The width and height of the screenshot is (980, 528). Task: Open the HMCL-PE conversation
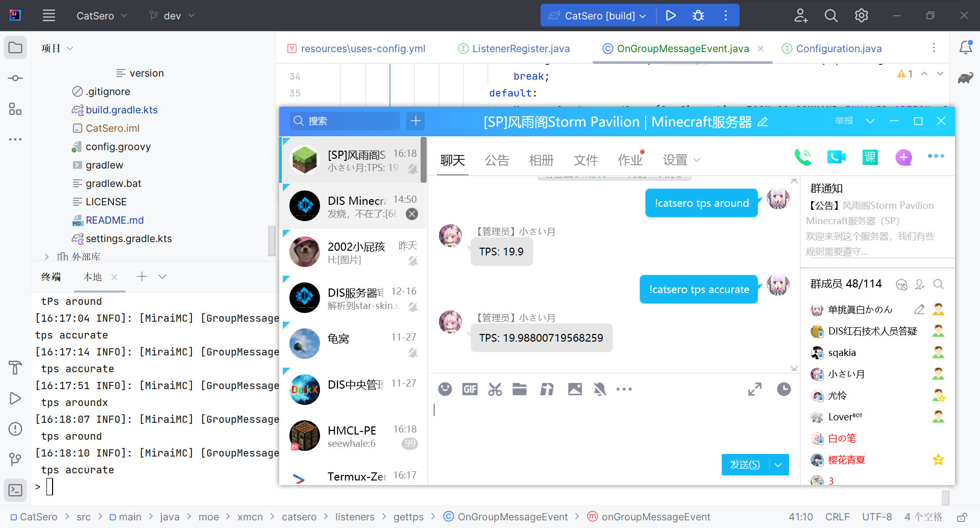click(353, 436)
